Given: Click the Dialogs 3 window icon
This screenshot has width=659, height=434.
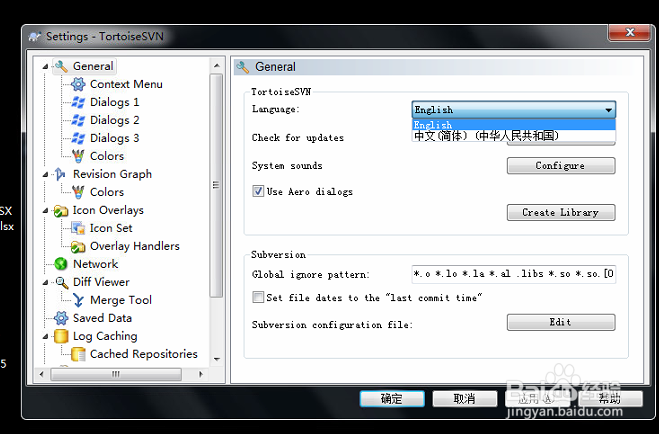Looking at the screenshot, I should tap(78, 138).
